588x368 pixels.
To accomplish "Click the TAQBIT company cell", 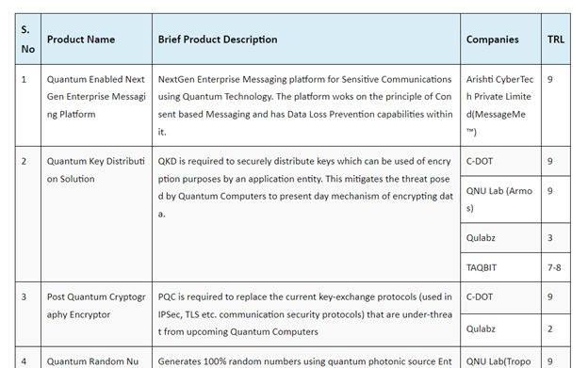I will 500,267.
